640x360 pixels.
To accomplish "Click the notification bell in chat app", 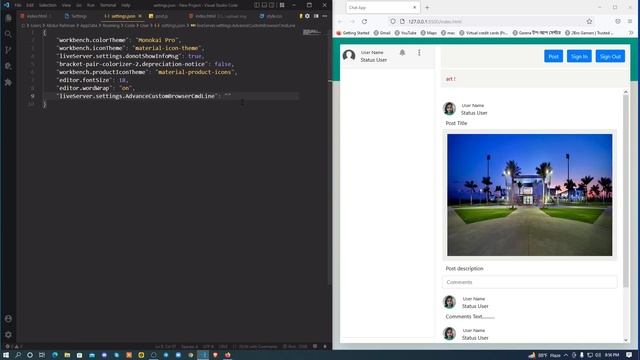I will [x=402, y=53].
